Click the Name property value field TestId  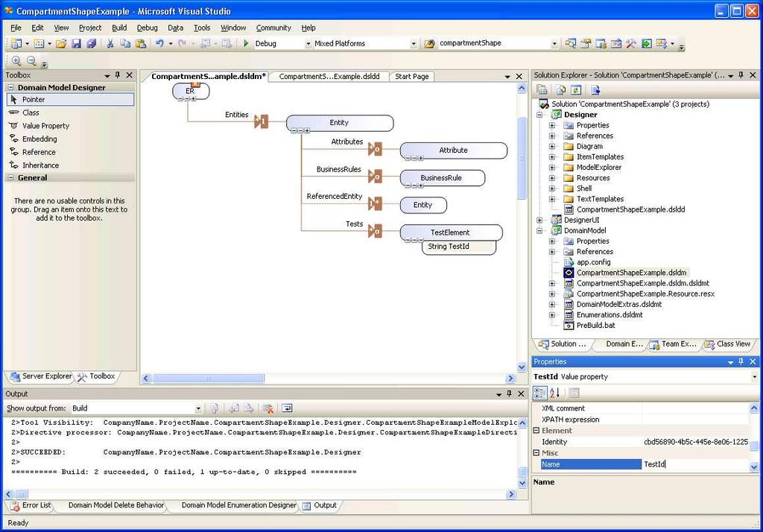point(696,464)
